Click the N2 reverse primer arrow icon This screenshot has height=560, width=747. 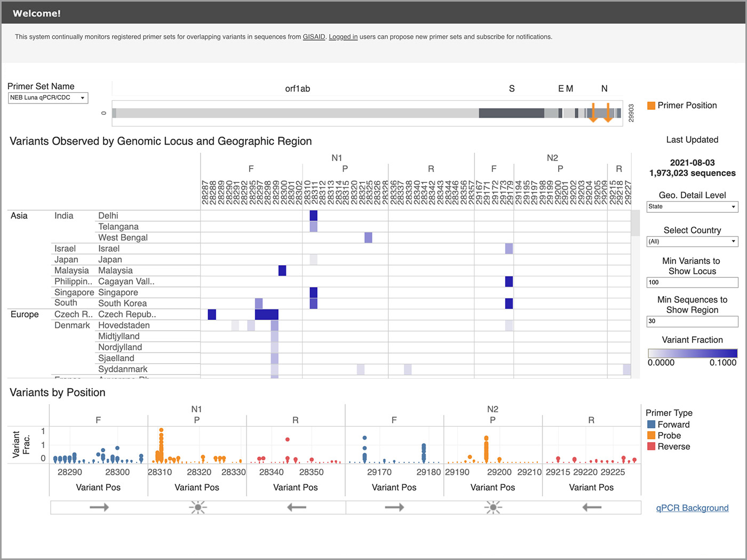[x=591, y=507]
